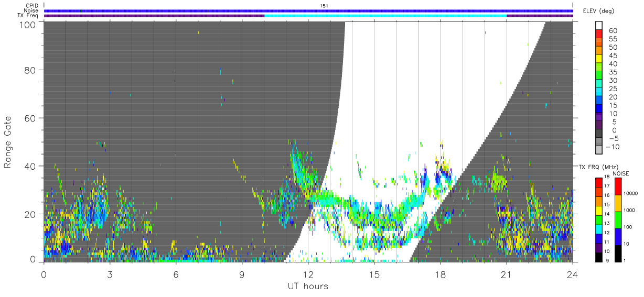Pick the red top swatch in TX FRQ bar
Viewport: 644px width, 297px height.
point(598,182)
